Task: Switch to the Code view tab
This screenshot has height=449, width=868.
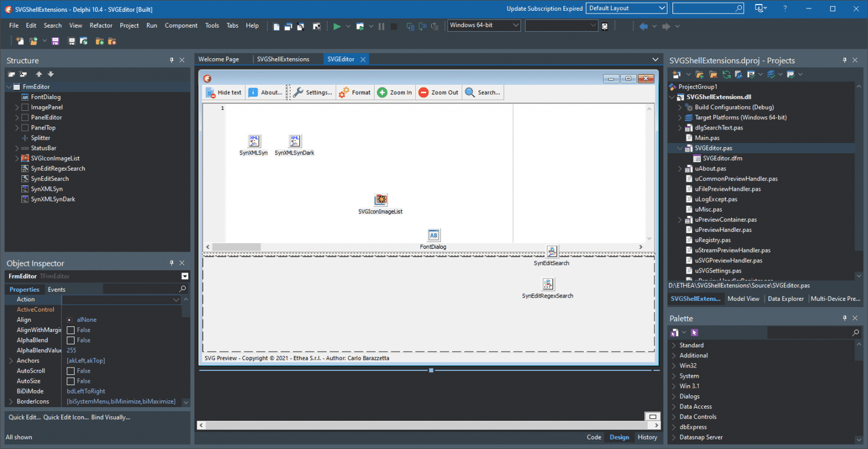Action: [594, 437]
